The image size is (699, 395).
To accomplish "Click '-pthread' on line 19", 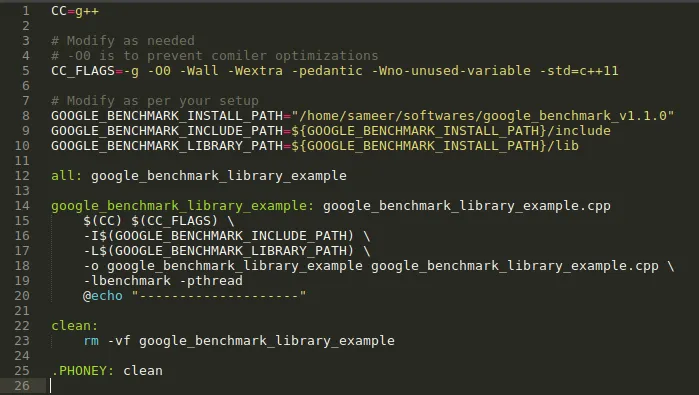I will point(211,281).
